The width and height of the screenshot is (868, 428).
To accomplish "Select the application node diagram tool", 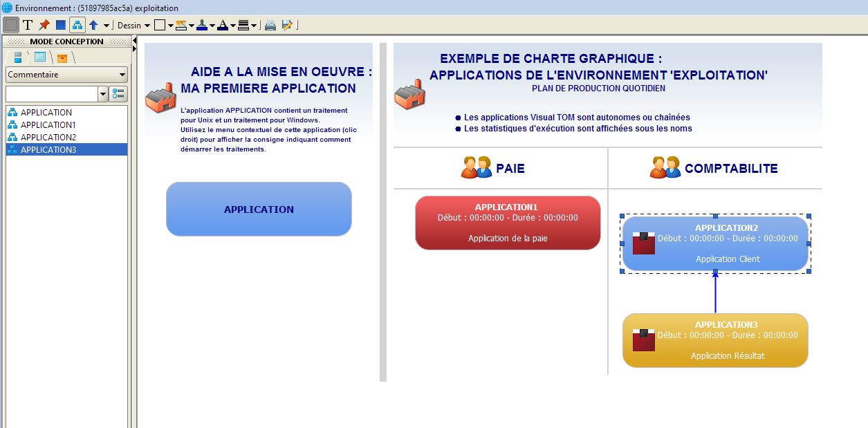I will point(77,25).
